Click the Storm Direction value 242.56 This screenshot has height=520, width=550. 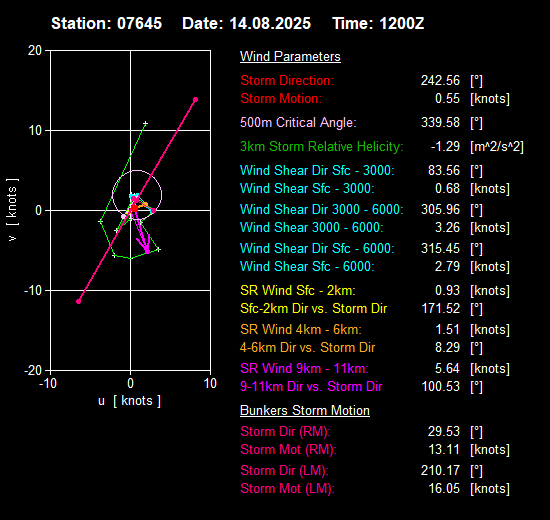pos(440,80)
